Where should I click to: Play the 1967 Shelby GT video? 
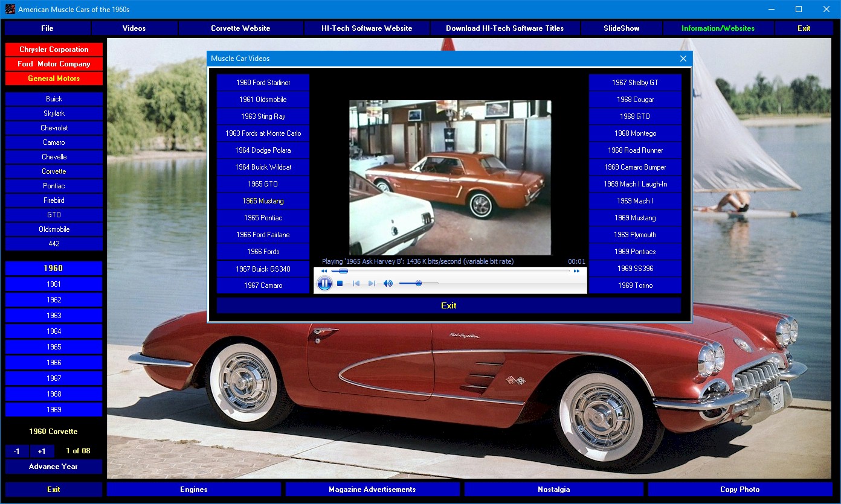tap(636, 83)
